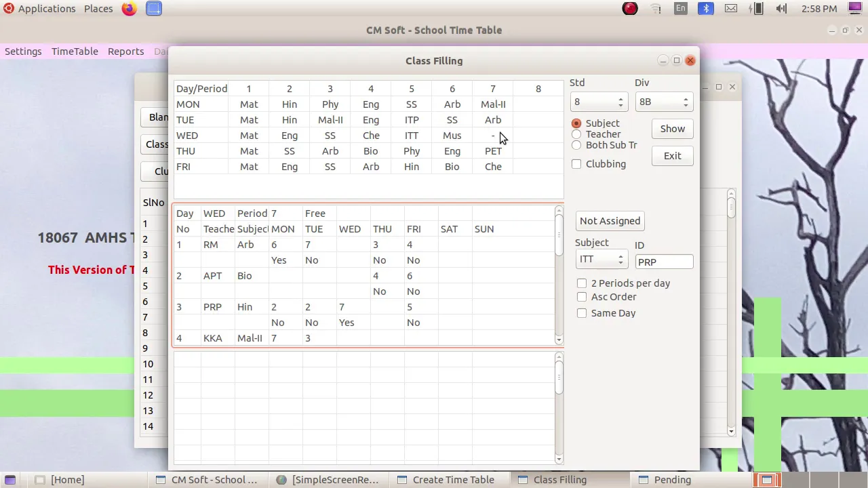Click the show desktop icon in taskbar

pyautogui.click(x=10, y=480)
